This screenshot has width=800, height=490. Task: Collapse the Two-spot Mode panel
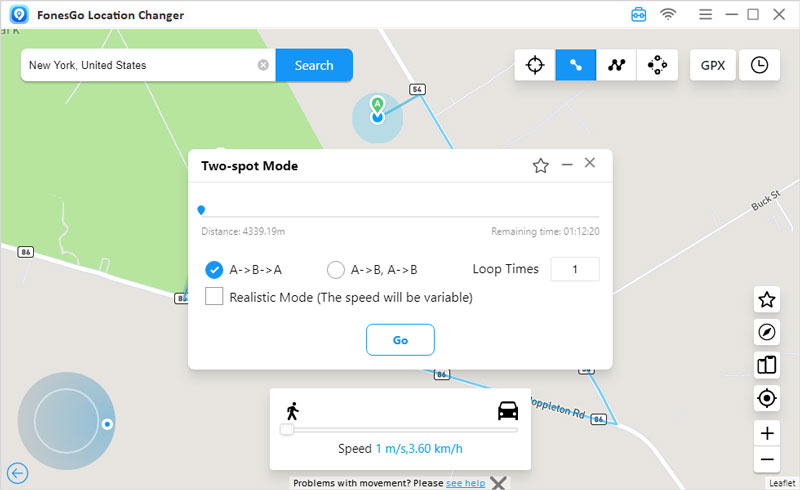[x=567, y=164]
